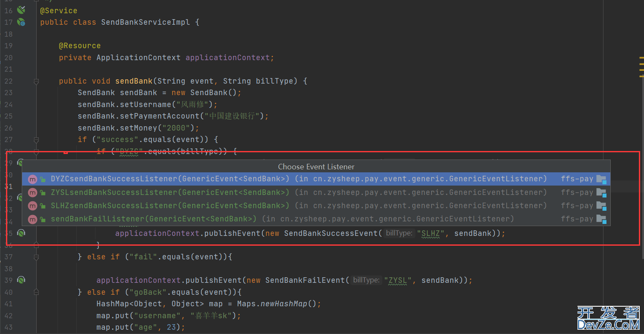Click module folder icon in ZYSLsendBankSuccessListener row

tap(601, 192)
